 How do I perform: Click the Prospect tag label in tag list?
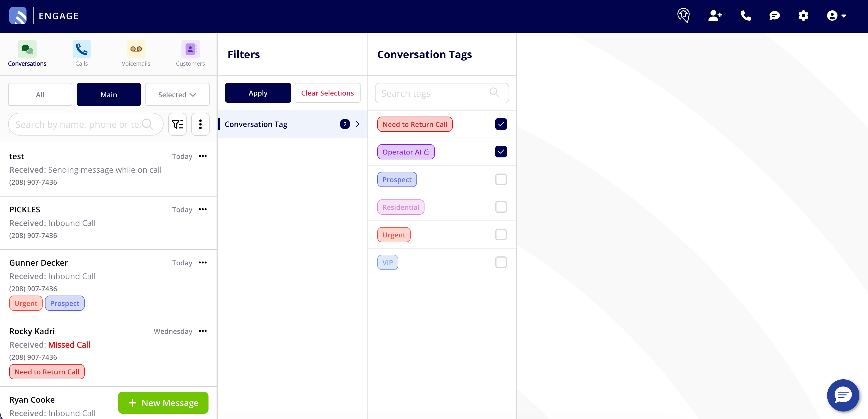[397, 180]
